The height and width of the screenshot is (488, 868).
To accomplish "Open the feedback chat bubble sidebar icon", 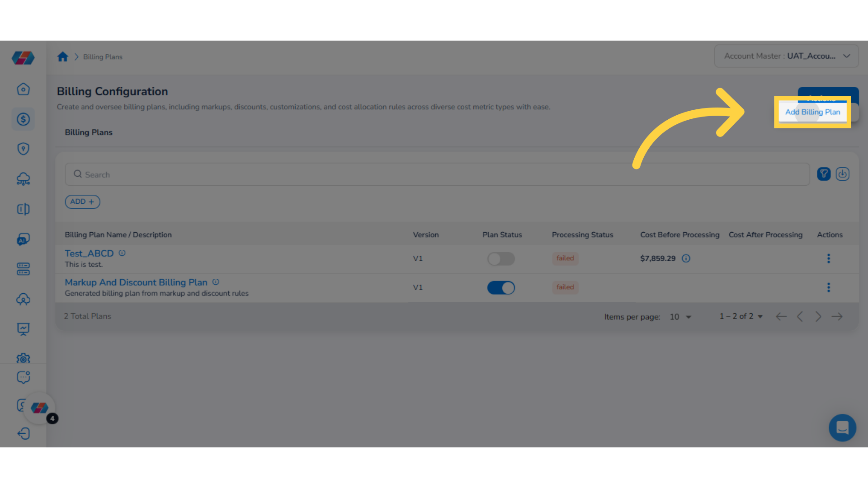I will [23, 377].
